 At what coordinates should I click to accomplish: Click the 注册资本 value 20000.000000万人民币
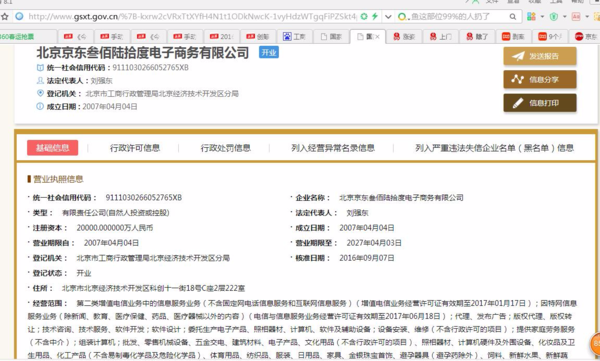pos(115,228)
